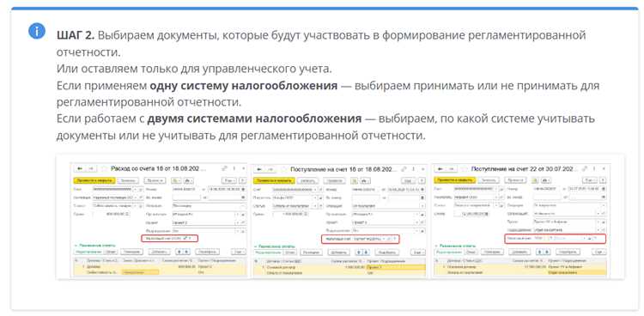Open help next to Налоговый учет in Расход со счета 18
Screen dimensions: 644x316
click(190, 239)
